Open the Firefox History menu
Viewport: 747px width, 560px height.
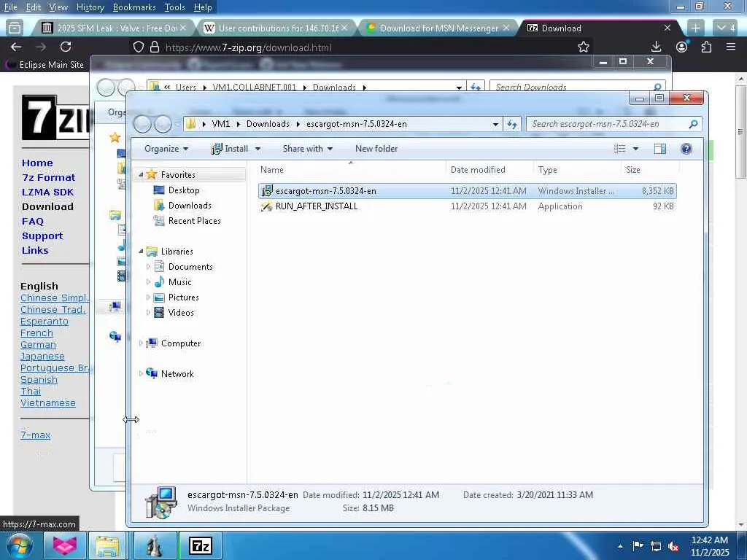[90, 7]
